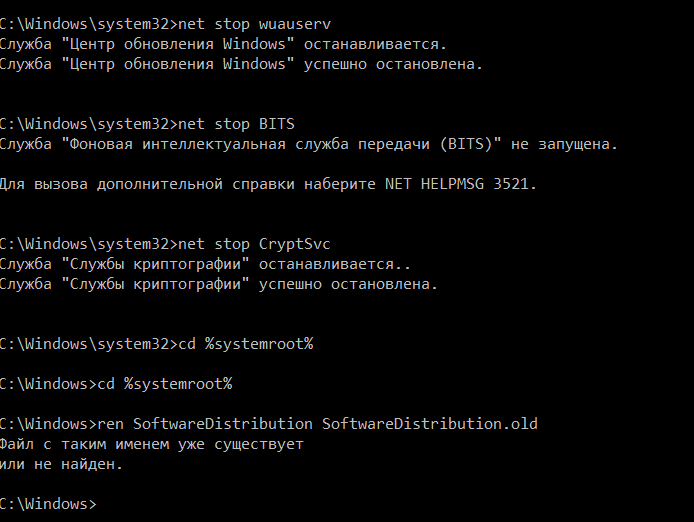Click "Службы криптографии" останавливается line
The width and height of the screenshot is (694, 522).
click(x=205, y=264)
